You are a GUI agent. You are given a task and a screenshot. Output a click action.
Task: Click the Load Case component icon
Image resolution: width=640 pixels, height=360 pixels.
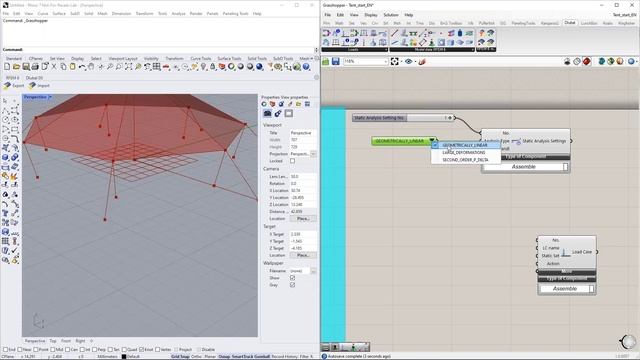click(565, 253)
